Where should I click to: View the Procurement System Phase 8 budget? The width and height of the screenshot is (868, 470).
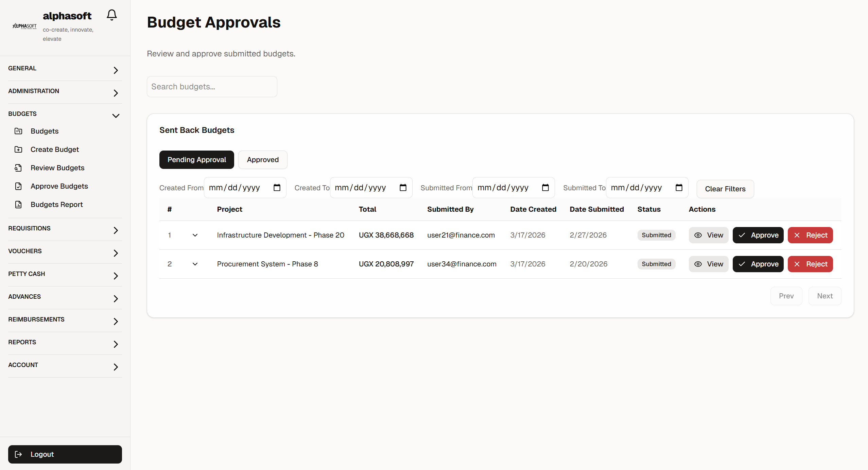[708, 264]
